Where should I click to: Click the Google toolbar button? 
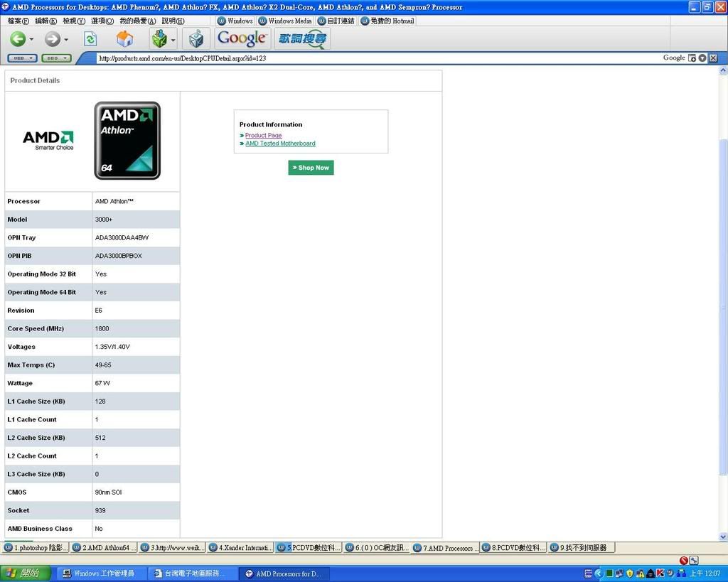pyautogui.click(x=242, y=38)
